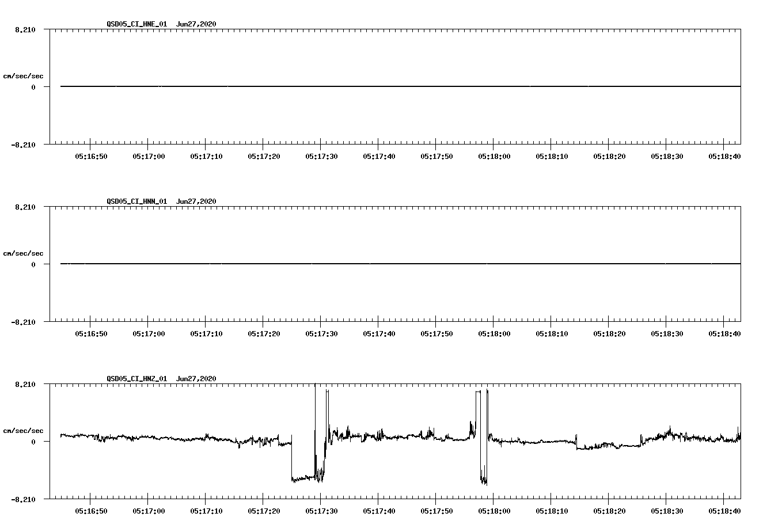Click the 05:18:10 time label on HNN plot

tap(552, 334)
